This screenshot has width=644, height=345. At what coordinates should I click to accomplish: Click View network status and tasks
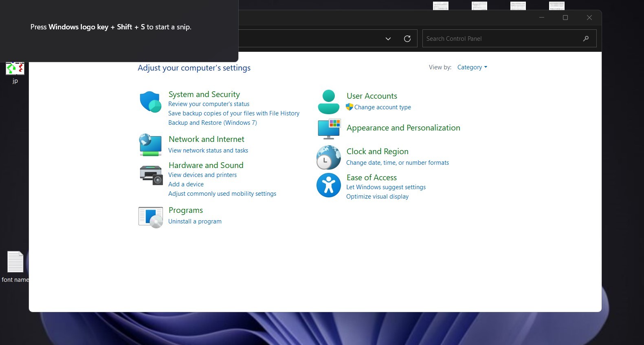208,150
